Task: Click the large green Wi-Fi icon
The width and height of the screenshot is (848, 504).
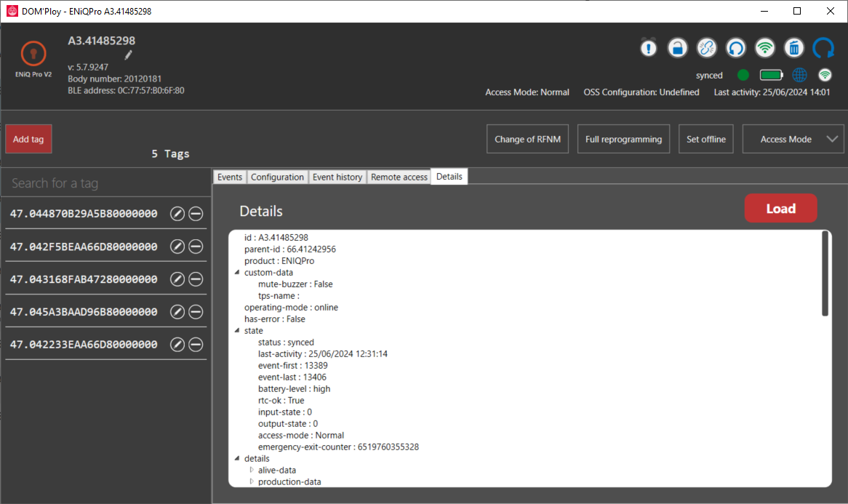Action: click(765, 48)
